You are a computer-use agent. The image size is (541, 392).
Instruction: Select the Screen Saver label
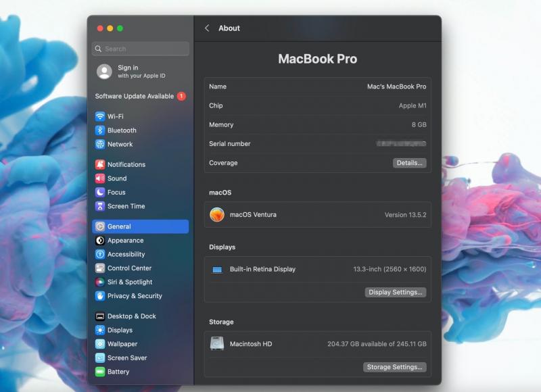coord(127,358)
